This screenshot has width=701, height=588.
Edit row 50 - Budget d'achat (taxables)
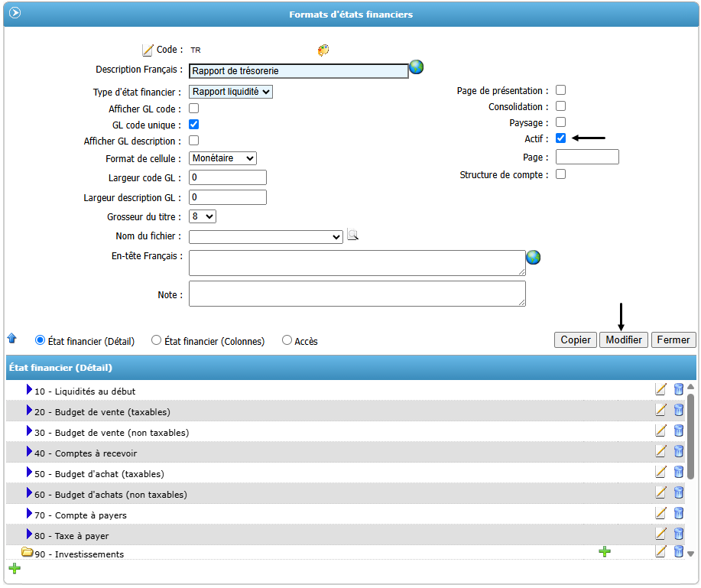pos(660,472)
